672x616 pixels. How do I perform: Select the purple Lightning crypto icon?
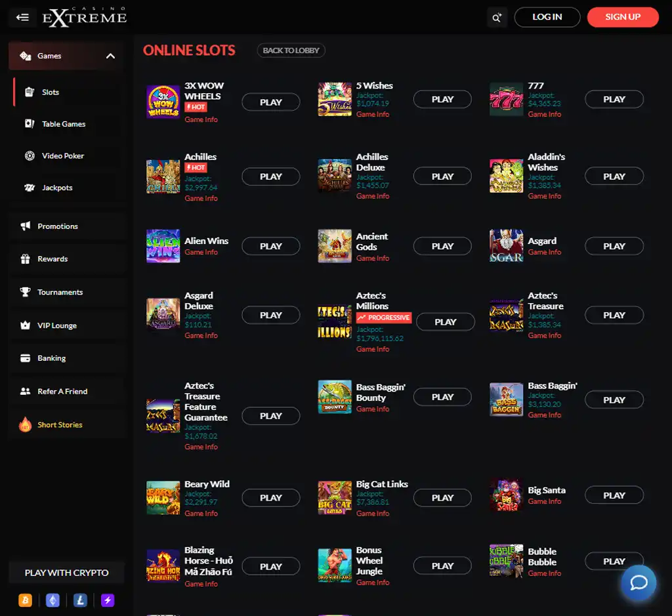108,600
